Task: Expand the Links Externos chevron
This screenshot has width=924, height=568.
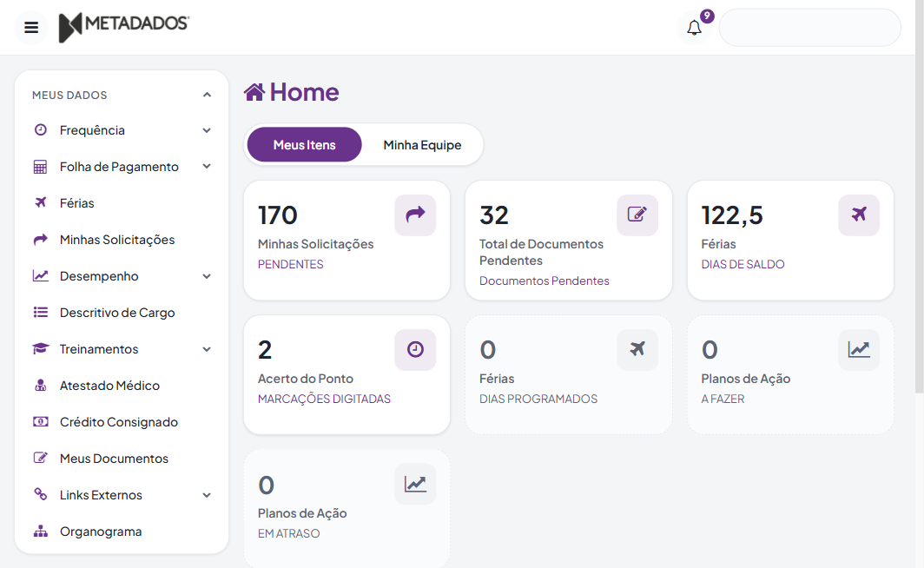Action: (207, 495)
